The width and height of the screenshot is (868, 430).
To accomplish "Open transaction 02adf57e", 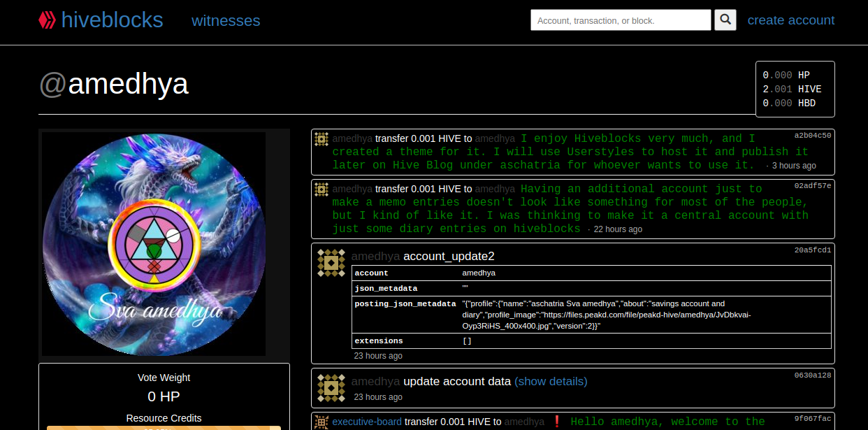I will tap(813, 186).
